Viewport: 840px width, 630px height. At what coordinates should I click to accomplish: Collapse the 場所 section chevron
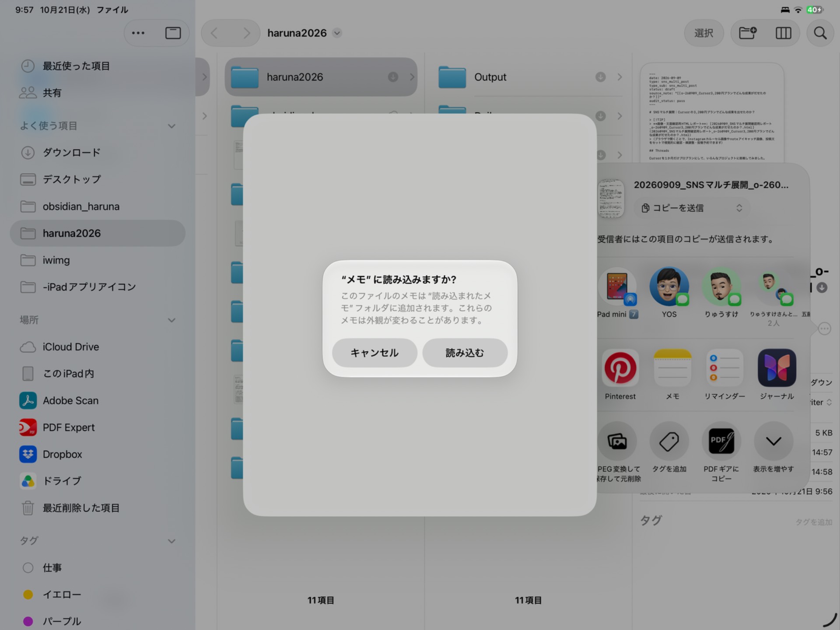click(x=171, y=320)
